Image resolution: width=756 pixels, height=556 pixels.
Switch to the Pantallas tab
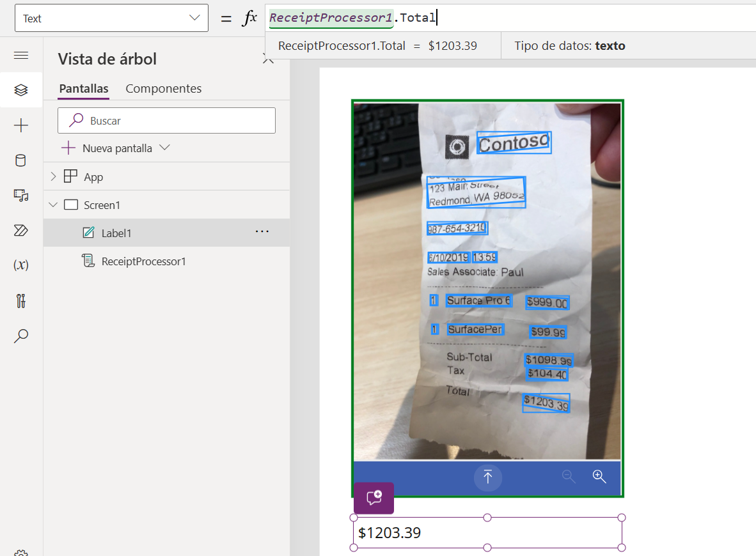tap(84, 89)
